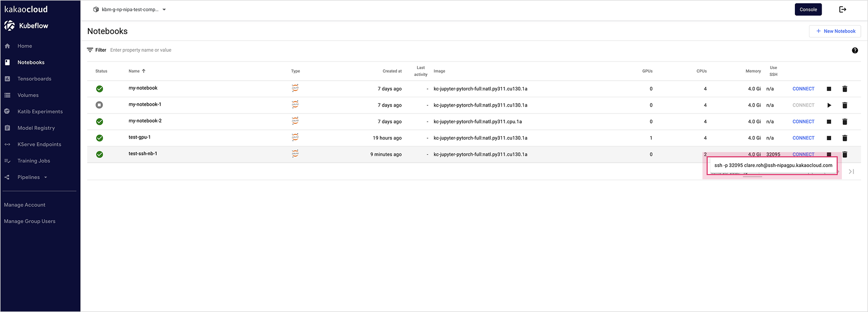Connect to test-ssh-nb-1

pyautogui.click(x=803, y=154)
